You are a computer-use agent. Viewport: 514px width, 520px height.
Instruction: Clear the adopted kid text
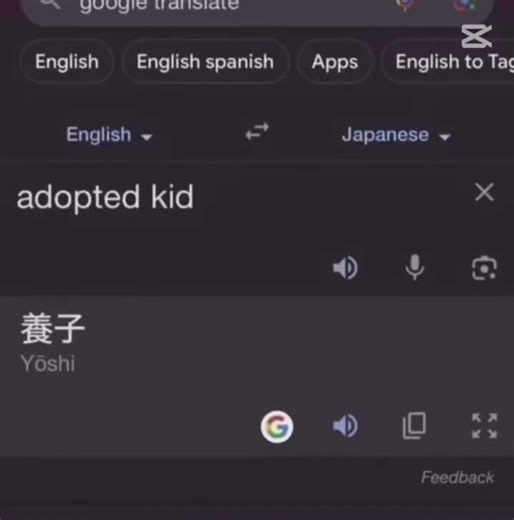[484, 192]
